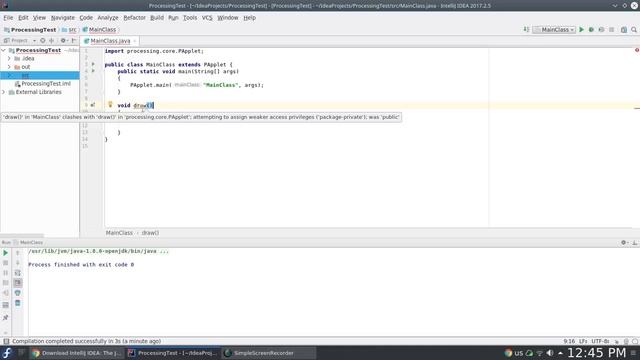Hide the Project tool window
This screenshot has height=360, width=640.
[74, 40]
